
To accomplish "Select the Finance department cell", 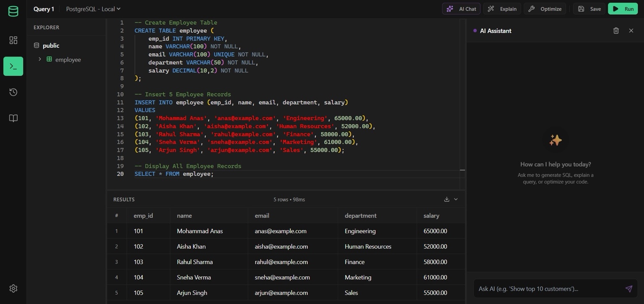I will pos(377,262).
